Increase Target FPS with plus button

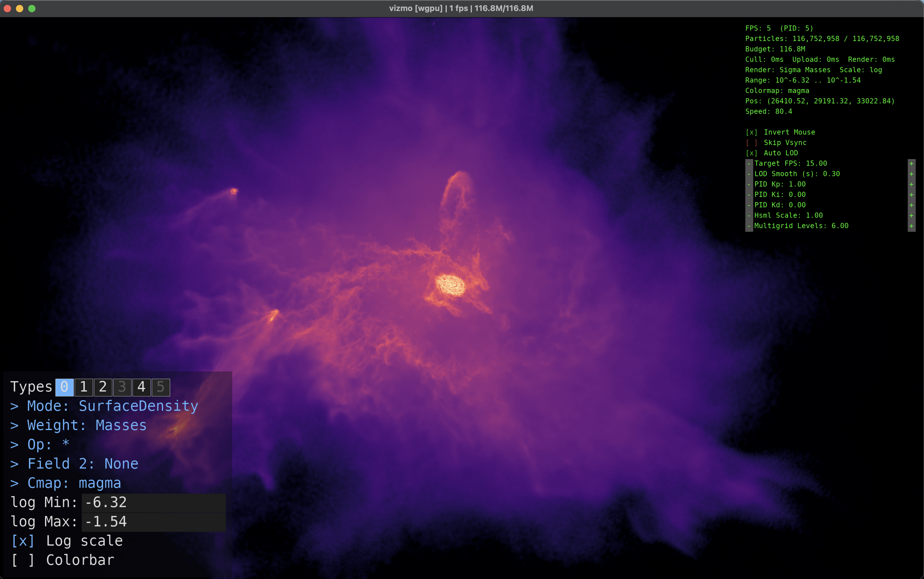[x=911, y=164]
